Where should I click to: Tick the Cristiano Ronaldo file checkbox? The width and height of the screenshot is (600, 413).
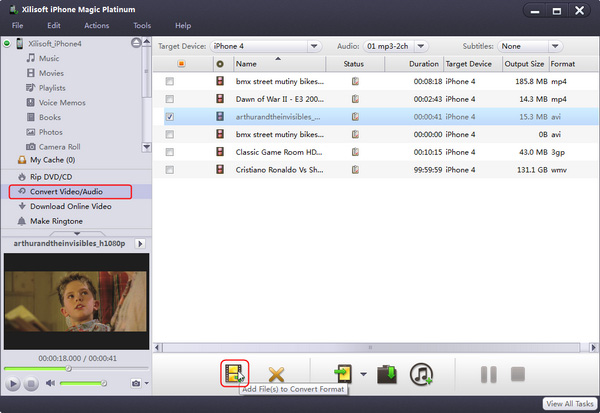[x=170, y=170]
